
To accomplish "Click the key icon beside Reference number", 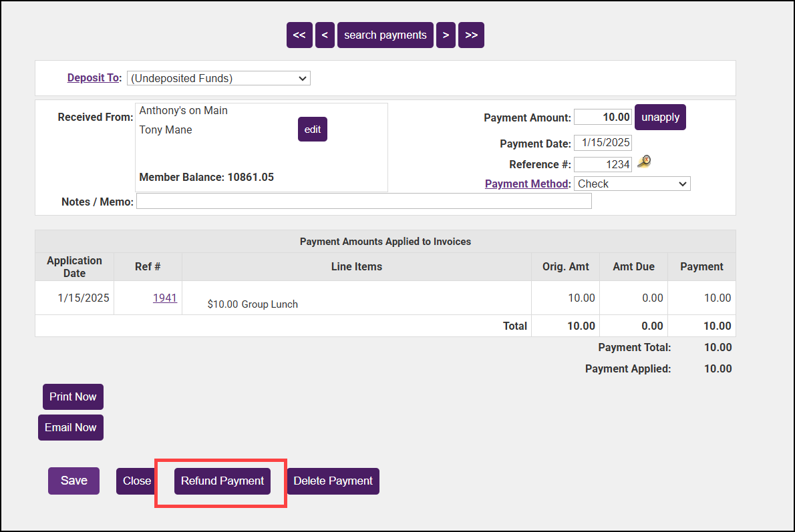I will point(644,162).
